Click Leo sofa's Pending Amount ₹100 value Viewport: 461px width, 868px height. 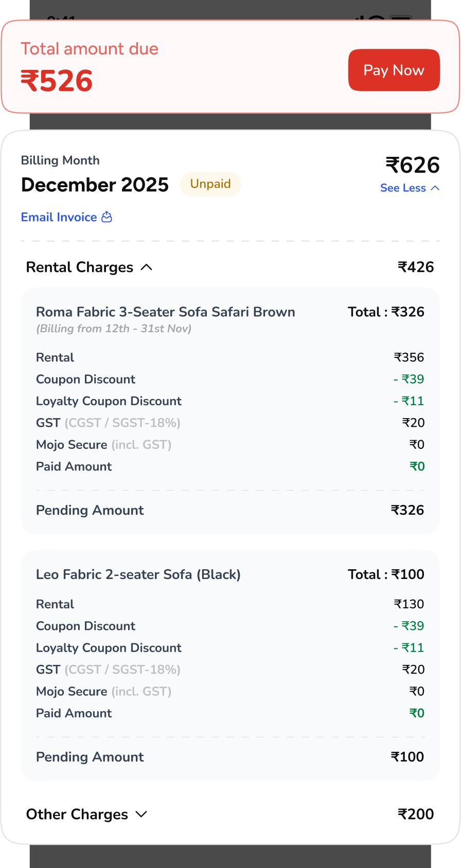click(x=407, y=757)
